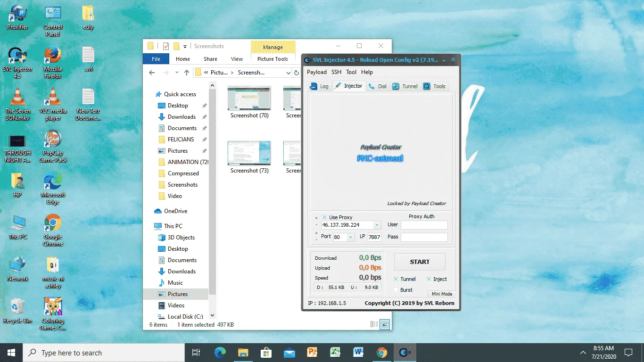The height and width of the screenshot is (362, 644).
Task: Switch to Mini Mode
Action: click(442, 294)
